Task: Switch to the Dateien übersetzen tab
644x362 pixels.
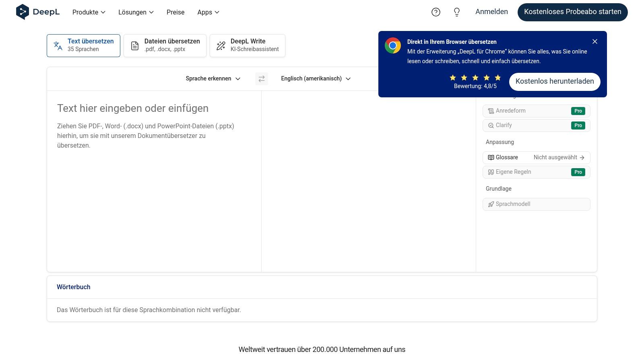Action: click(165, 45)
